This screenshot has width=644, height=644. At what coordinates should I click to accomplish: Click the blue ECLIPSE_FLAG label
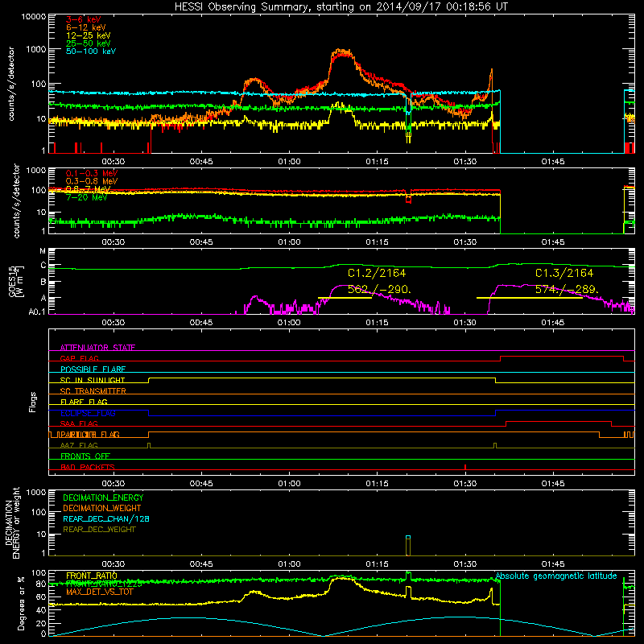pos(88,413)
